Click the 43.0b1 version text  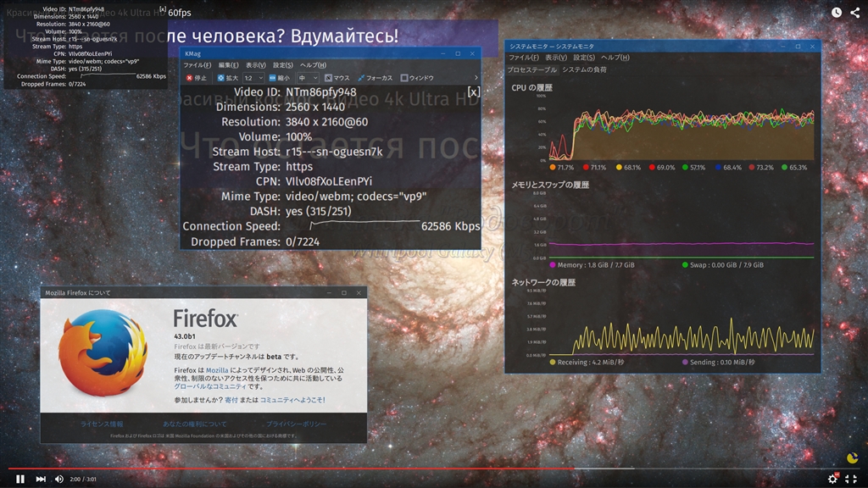point(184,335)
